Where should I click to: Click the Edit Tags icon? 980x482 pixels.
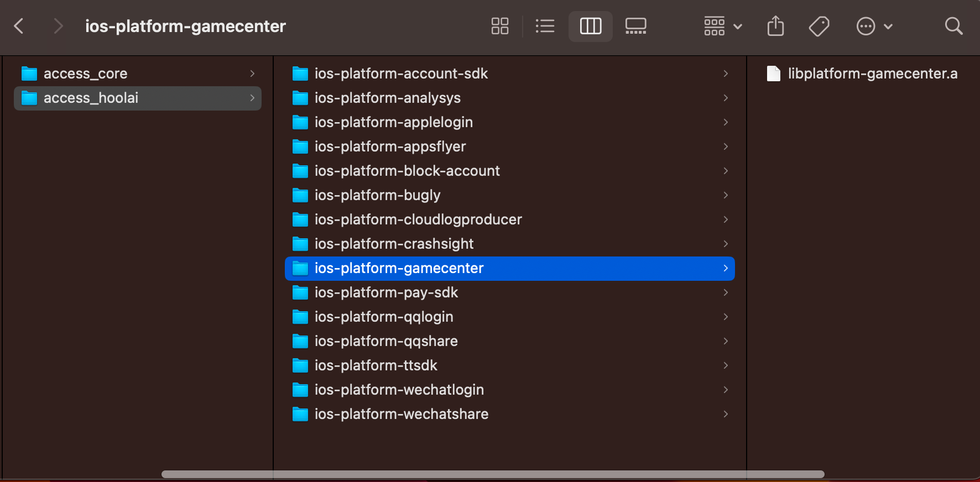pyautogui.click(x=819, y=26)
